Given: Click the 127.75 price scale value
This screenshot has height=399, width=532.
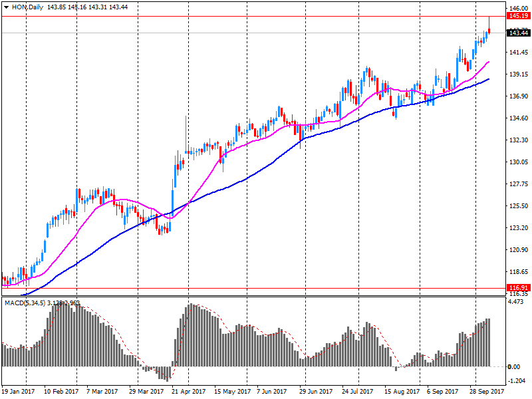Looking at the screenshot, I should pyautogui.click(x=519, y=184).
